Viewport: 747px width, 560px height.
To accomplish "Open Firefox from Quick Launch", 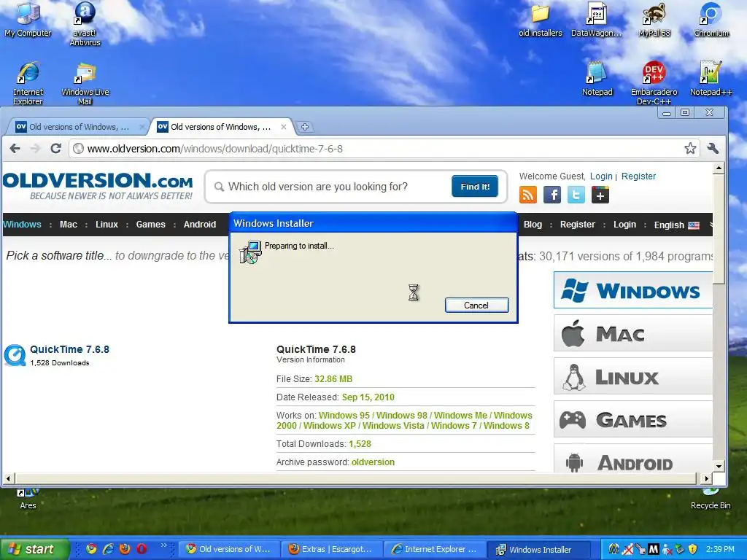I will pyautogui.click(x=125, y=548).
